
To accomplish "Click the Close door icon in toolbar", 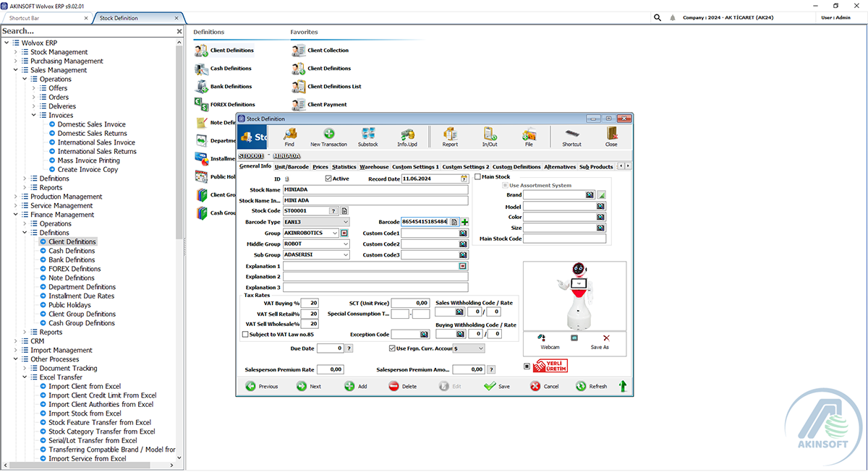I will click(612, 134).
